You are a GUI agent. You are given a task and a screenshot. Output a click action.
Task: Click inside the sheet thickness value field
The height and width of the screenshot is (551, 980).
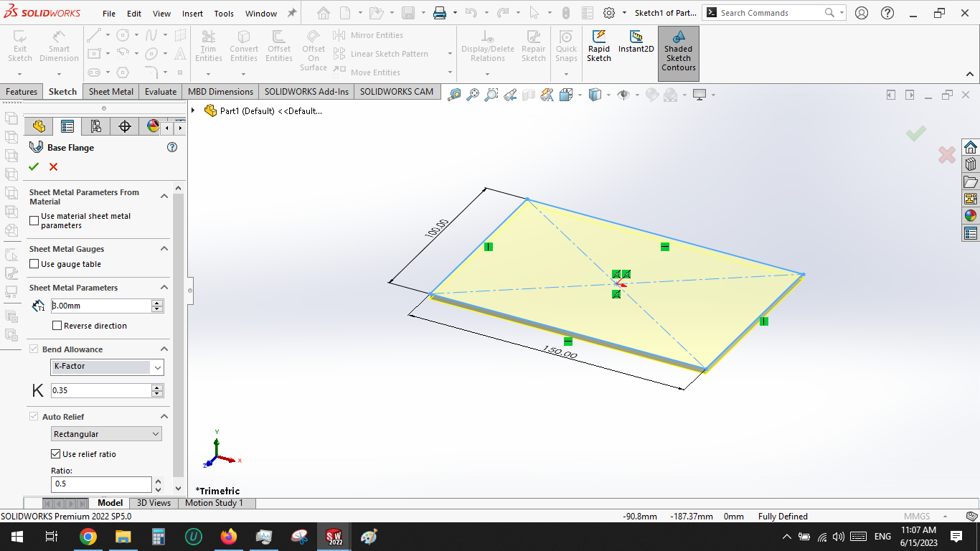click(x=100, y=306)
